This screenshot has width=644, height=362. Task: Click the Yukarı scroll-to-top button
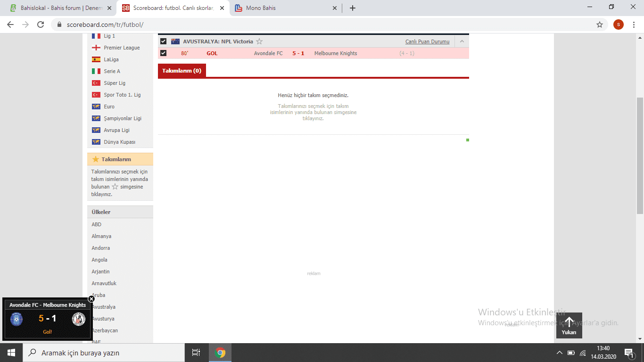pos(569,325)
